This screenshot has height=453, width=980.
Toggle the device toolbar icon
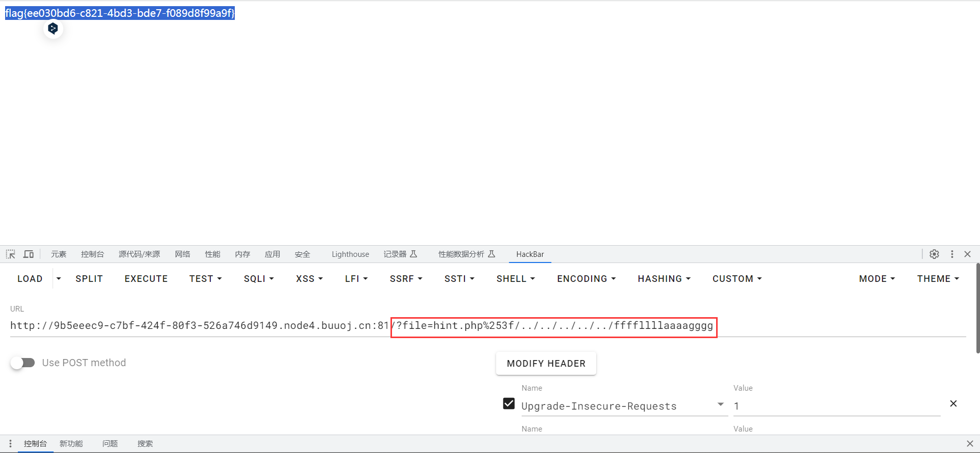pos(29,254)
